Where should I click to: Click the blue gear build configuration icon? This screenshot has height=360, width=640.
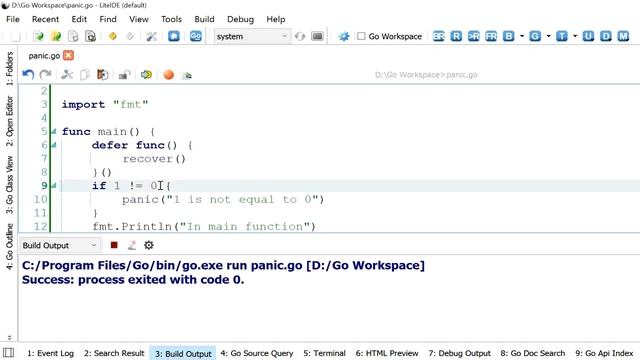point(344,36)
